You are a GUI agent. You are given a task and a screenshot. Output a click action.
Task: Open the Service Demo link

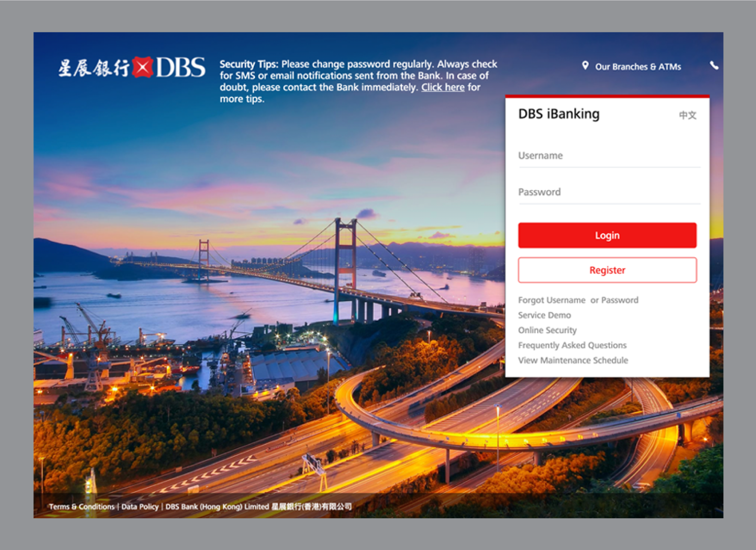pos(544,315)
